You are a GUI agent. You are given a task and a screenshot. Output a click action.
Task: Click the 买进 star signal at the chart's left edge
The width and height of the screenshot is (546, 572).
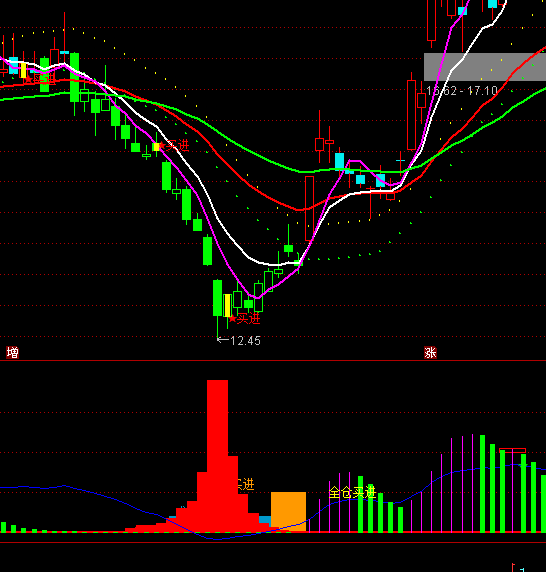[40, 79]
